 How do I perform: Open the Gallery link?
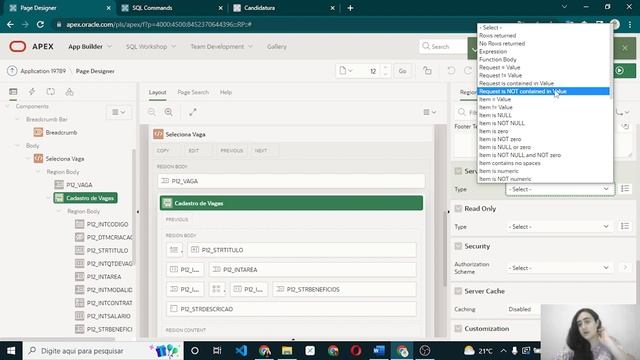coord(277,47)
